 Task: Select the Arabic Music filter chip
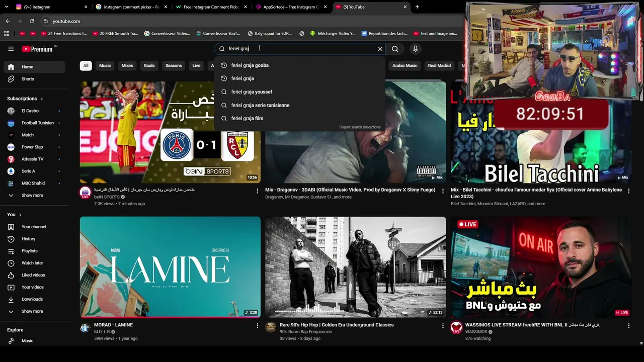pyautogui.click(x=405, y=65)
